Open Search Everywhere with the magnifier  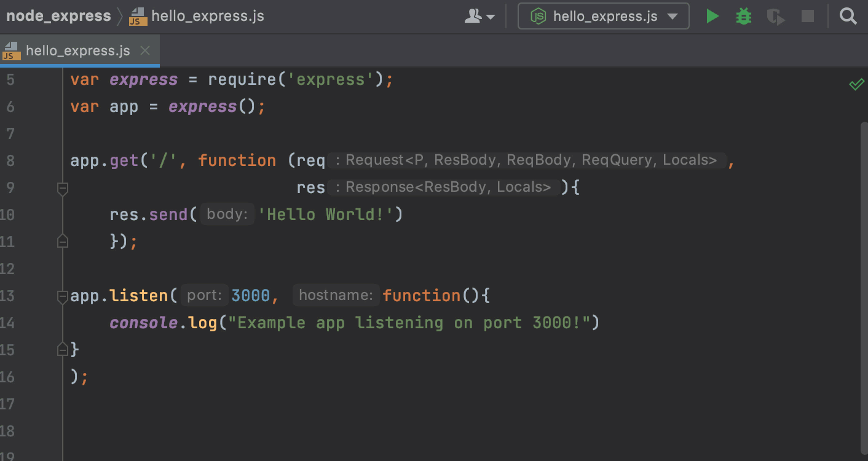[x=848, y=16]
